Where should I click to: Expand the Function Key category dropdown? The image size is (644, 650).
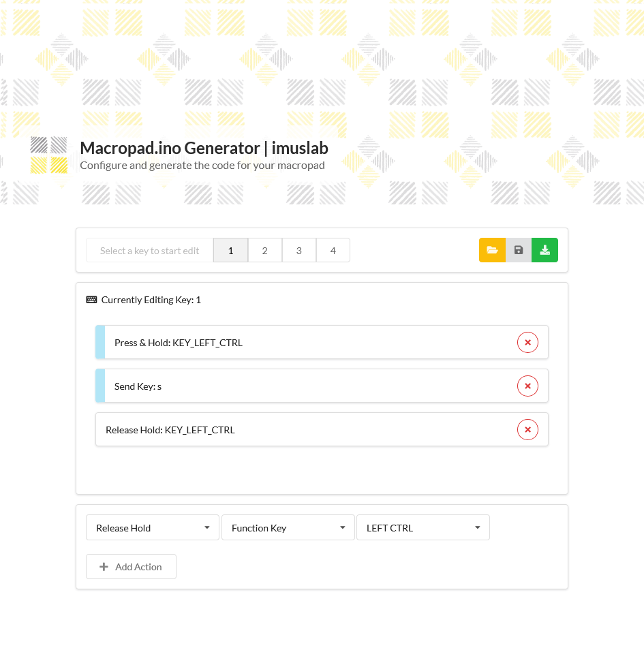[288, 528]
